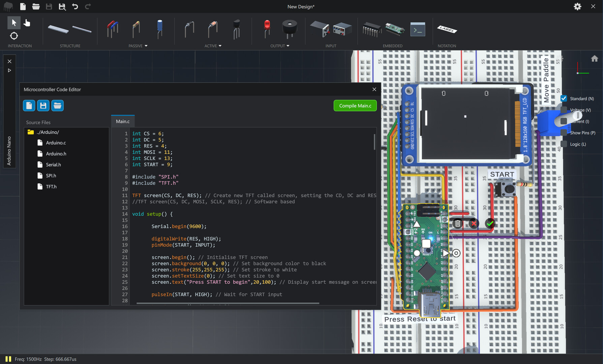Add a buzzer from Output components
The width and height of the screenshot is (603, 364).
pos(290,30)
